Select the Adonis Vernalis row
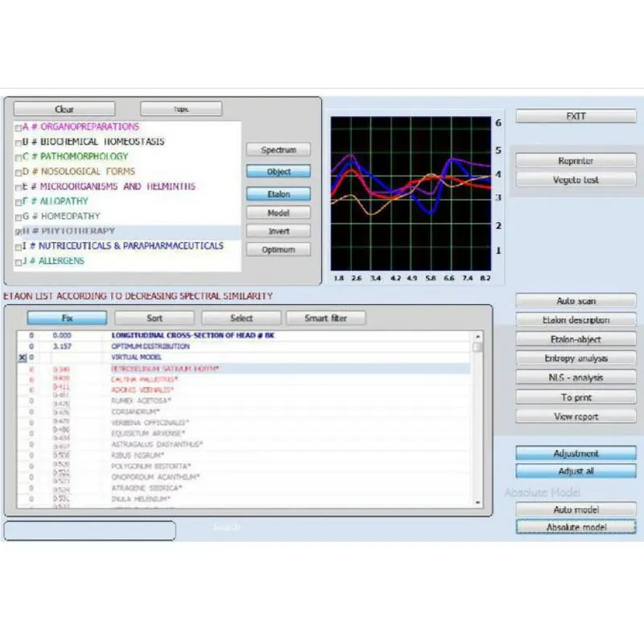 pyautogui.click(x=244, y=390)
